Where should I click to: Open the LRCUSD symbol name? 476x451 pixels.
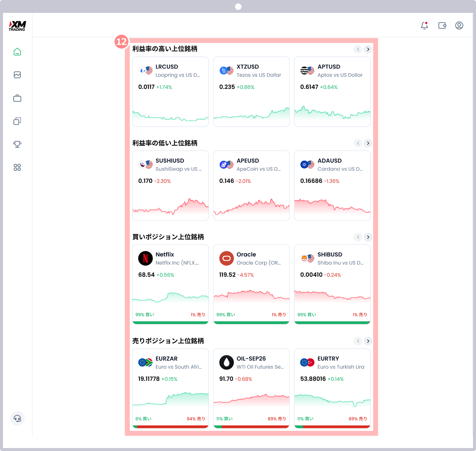pyautogui.click(x=167, y=67)
